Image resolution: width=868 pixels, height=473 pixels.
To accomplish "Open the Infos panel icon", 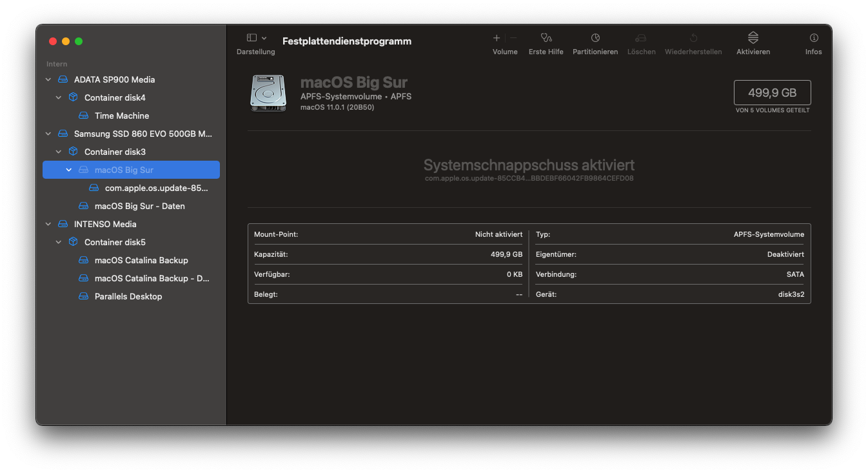I will click(813, 38).
